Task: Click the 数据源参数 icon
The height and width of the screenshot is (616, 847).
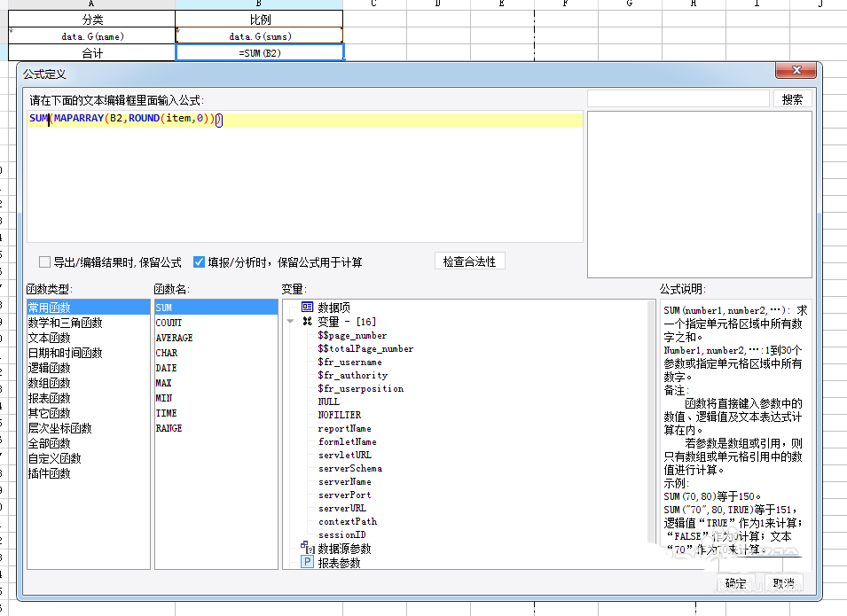Action: (x=307, y=549)
